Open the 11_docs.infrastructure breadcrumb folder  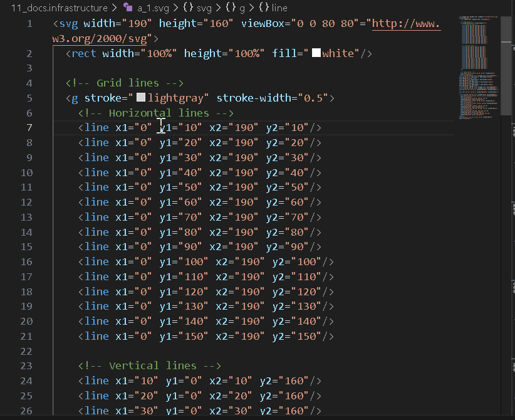point(59,8)
